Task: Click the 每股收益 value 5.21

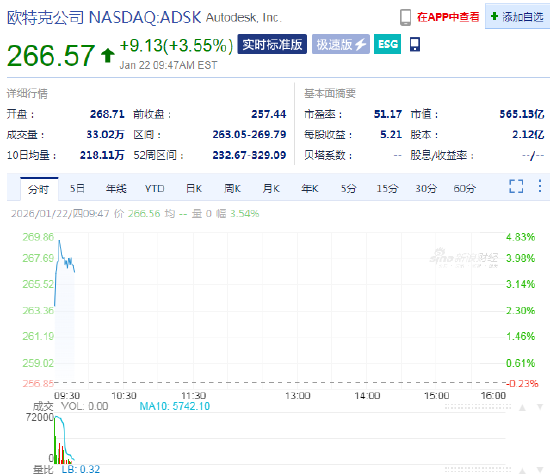Action: [x=391, y=135]
